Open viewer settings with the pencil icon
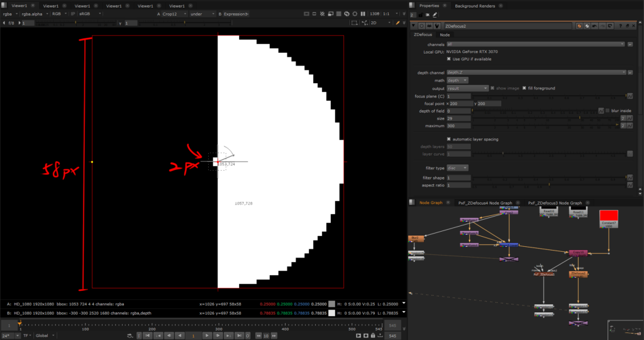 click(x=397, y=23)
